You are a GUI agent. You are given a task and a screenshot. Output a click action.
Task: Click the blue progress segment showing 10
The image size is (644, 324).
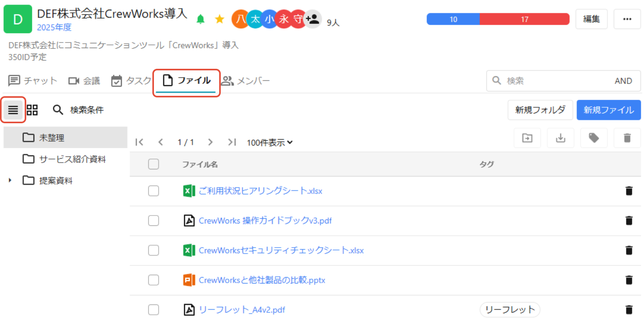pyautogui.click(x=453, y=19)
